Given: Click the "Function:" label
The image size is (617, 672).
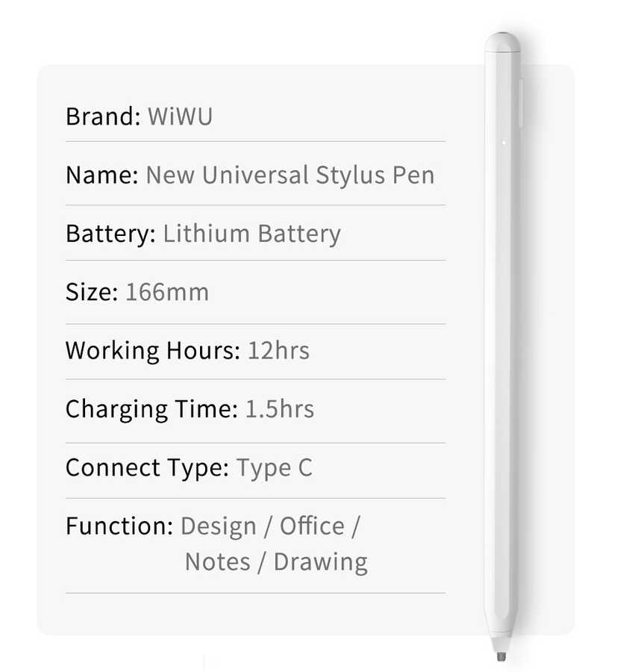Looking at the screenshot, I should (119, 526).
